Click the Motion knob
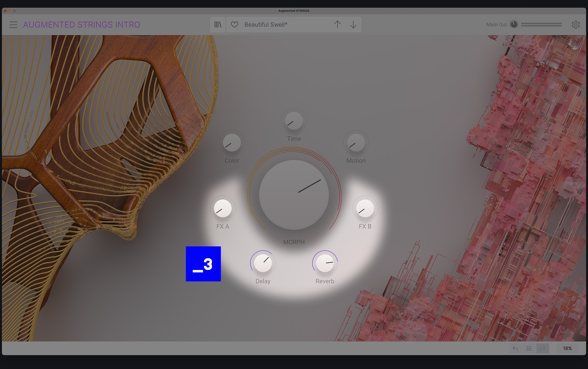The width and height of the screenshot is (588, 369). click(x=356, y=143)
